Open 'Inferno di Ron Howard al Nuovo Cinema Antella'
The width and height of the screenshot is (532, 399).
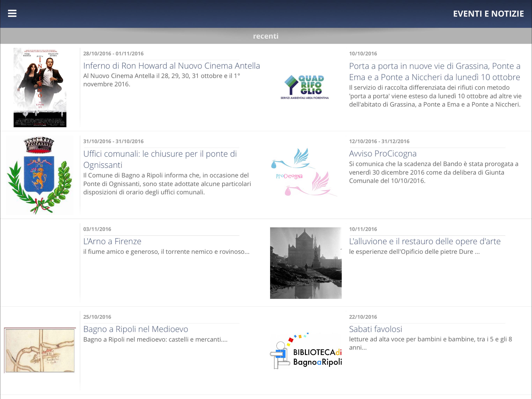tap(172, 66)
